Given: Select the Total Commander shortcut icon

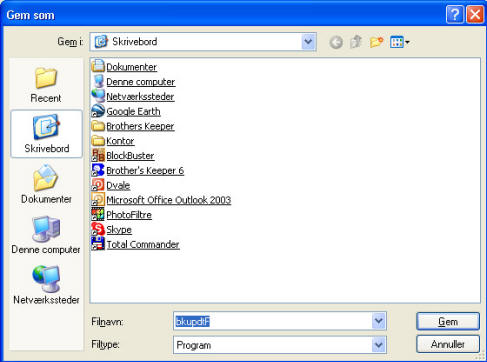Looking at the screenshot, I should click(98, 244).
